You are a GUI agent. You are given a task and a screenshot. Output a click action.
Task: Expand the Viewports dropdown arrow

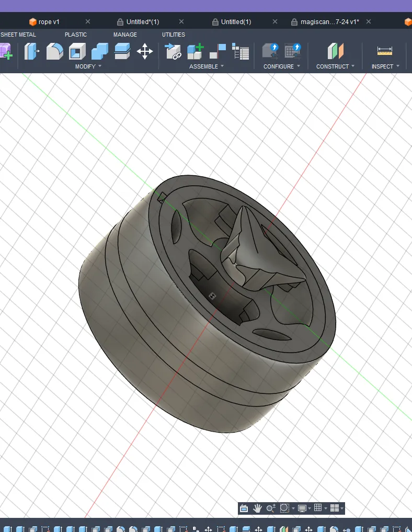coord(342,508)
